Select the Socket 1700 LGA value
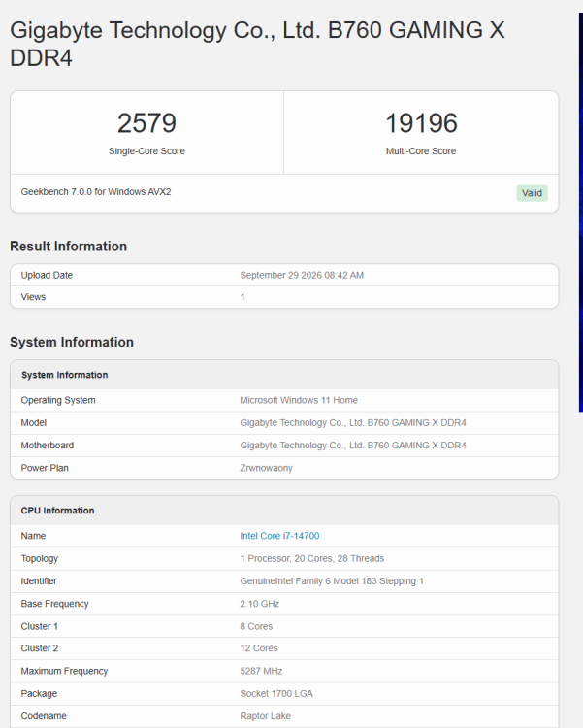 coord(276,694)
